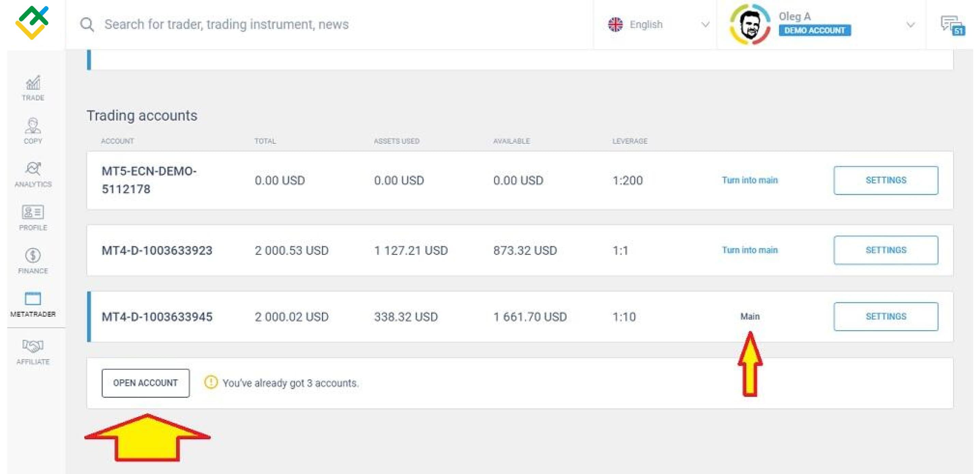Expand the English language dropdown
The height and width of the screenshot is (474, 980).
(705, 25)
